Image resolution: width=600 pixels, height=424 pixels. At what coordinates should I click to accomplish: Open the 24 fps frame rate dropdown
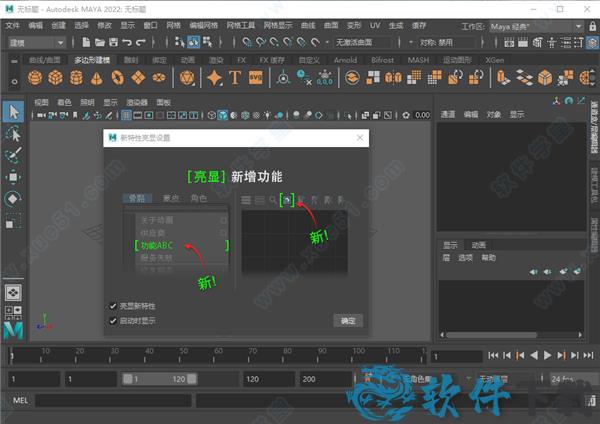pos(573,379)
